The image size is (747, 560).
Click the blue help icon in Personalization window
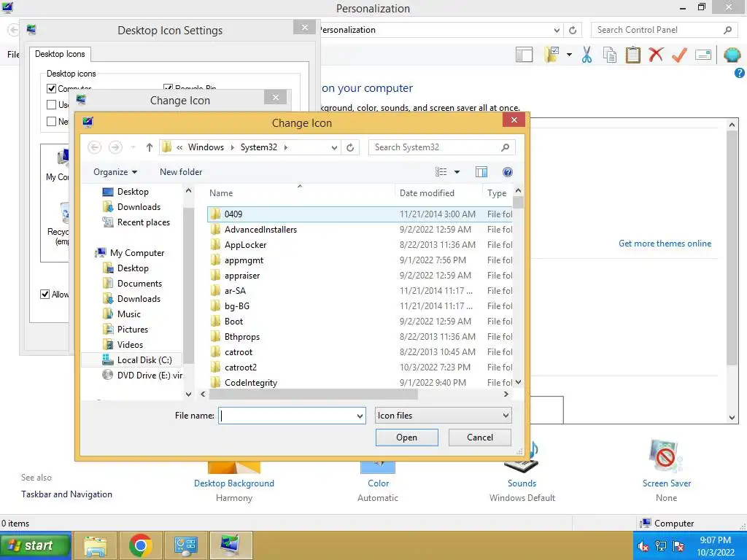tap(740, 73)
